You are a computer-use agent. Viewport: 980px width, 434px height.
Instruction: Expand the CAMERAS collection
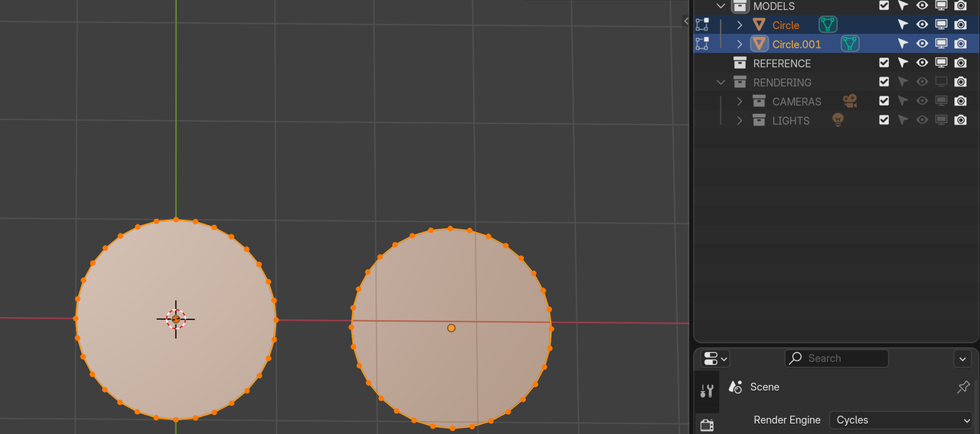pyautogui.click(x=740, y=101)
